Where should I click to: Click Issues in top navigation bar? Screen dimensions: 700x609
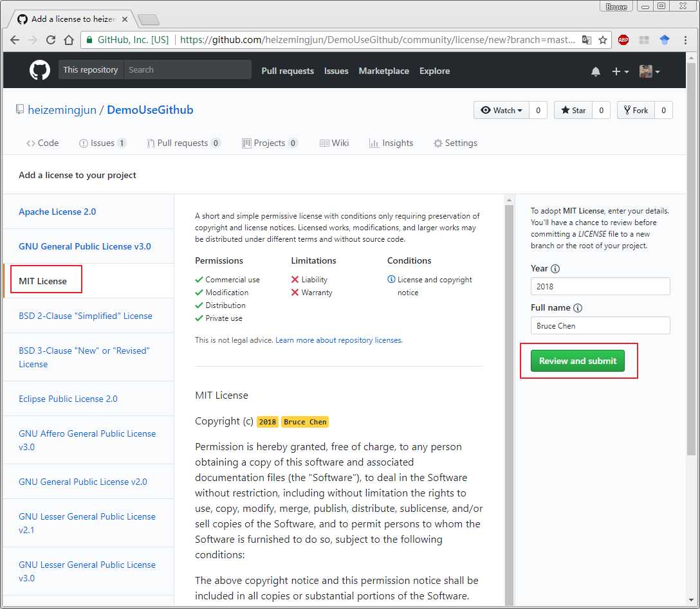point(336,71)
